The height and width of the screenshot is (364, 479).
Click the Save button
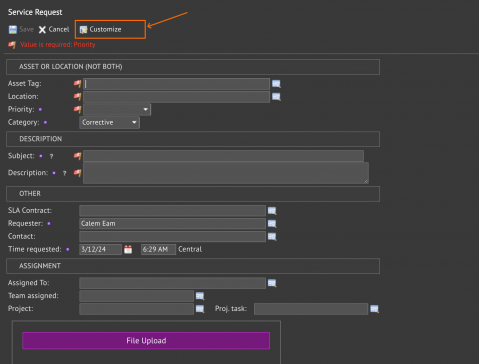[21, 29]
